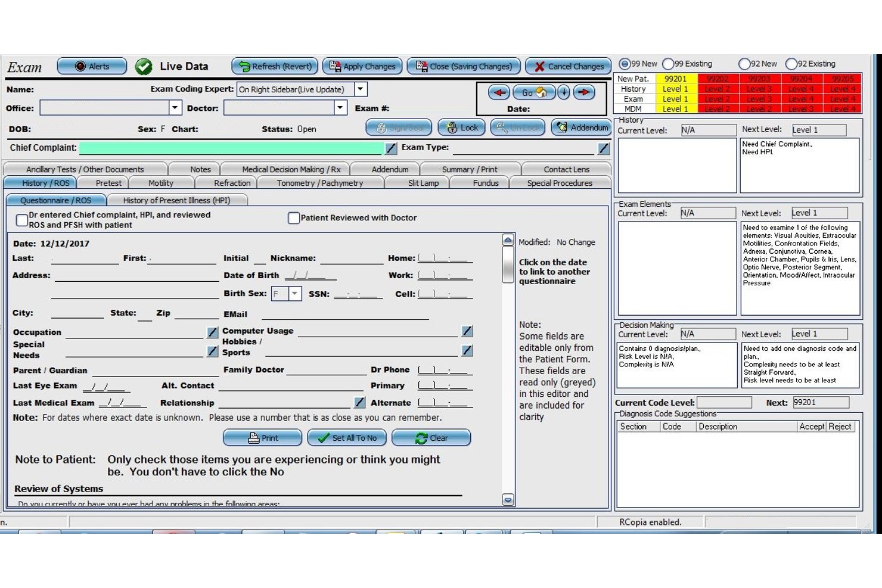
Task: Click Refresh (Revert) button
Action: click(275, 66)
